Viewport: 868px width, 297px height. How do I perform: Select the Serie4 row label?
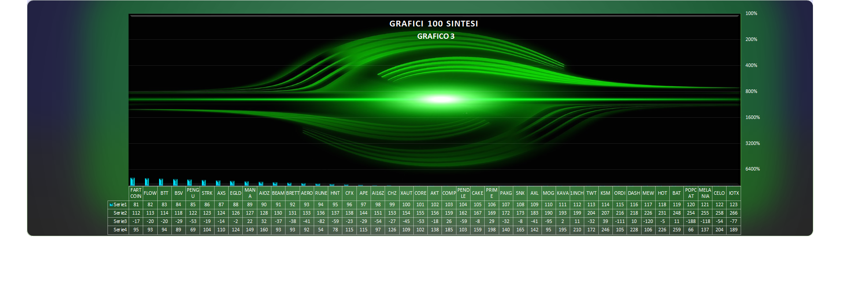tap(120, 230)
